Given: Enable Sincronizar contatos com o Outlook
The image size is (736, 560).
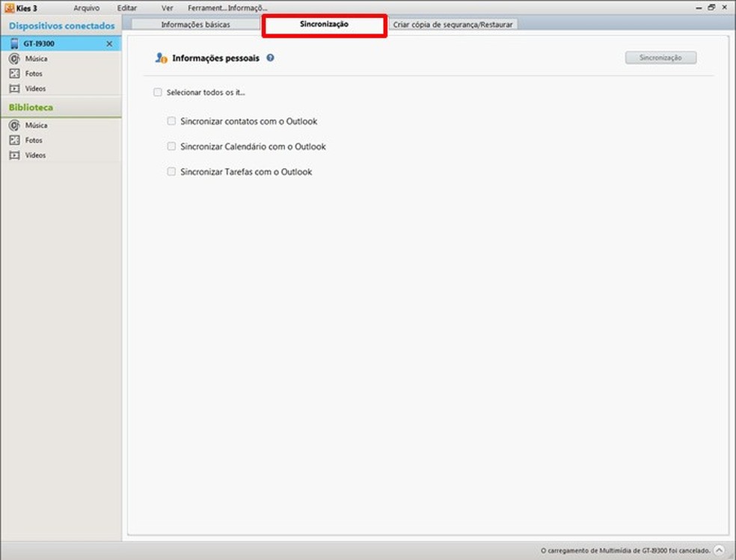Looking at the screenshot, I should pyautogui.click(x=171, y=121).
